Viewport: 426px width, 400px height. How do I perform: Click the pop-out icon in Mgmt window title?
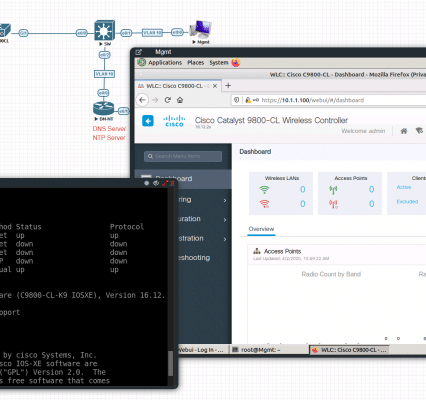click(139, 52)
